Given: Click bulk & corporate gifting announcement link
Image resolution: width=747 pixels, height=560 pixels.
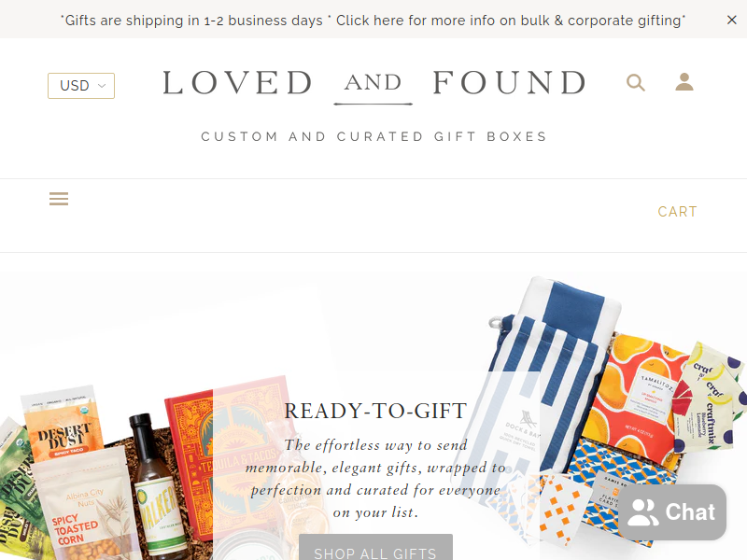Looking at the screenshot, I should (511, 21).
